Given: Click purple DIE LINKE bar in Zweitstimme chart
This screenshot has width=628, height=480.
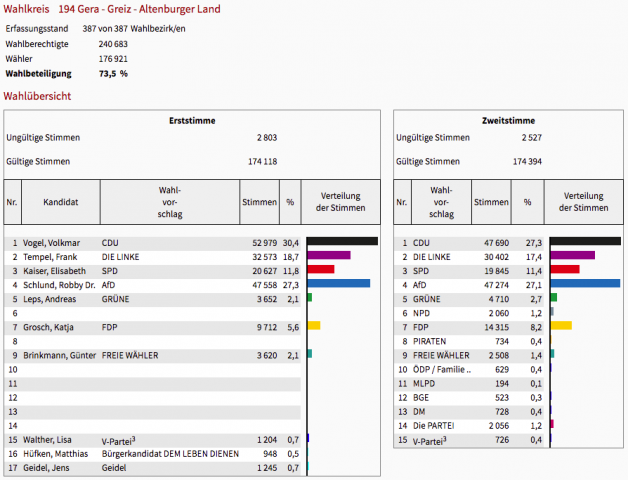Looking at the screenshot, I should 573,255.
